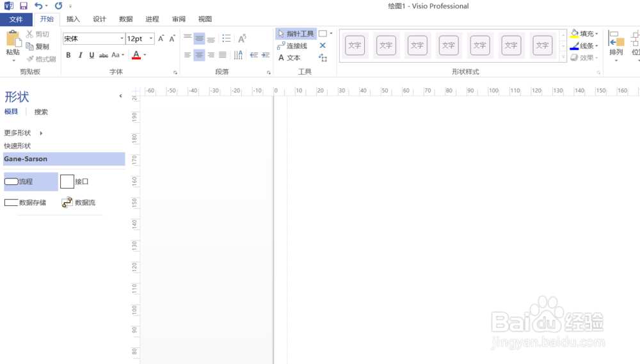Click the 粘贴 paste icon
This screenshot has width=640, height=364.
(13, 38)
